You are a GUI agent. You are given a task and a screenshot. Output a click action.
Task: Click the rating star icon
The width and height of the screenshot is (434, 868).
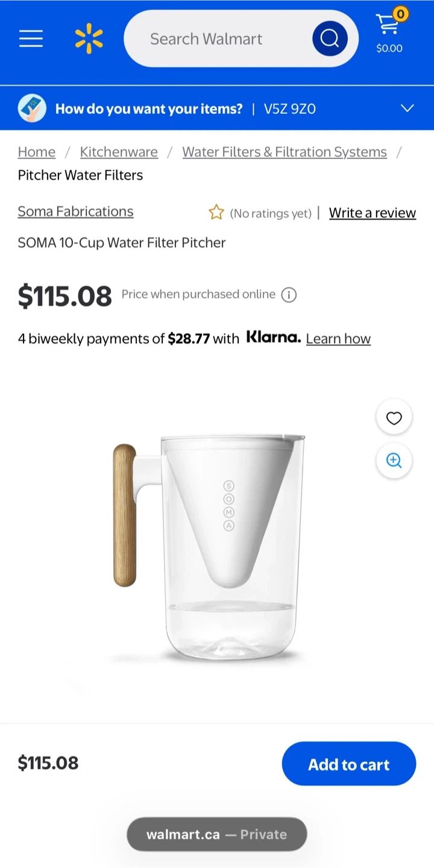pyautogui.click(x=216, y=212)
